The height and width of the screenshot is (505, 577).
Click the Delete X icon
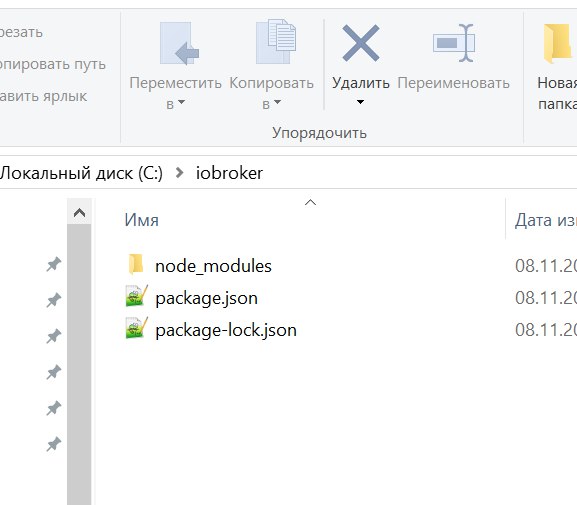tap(361, 43)
